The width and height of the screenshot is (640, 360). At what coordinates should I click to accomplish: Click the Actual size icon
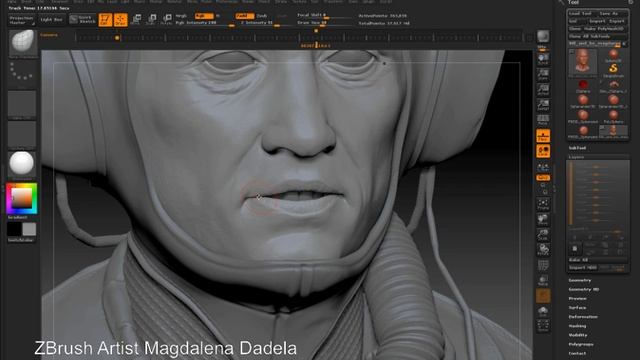click(x=543, y=90)
